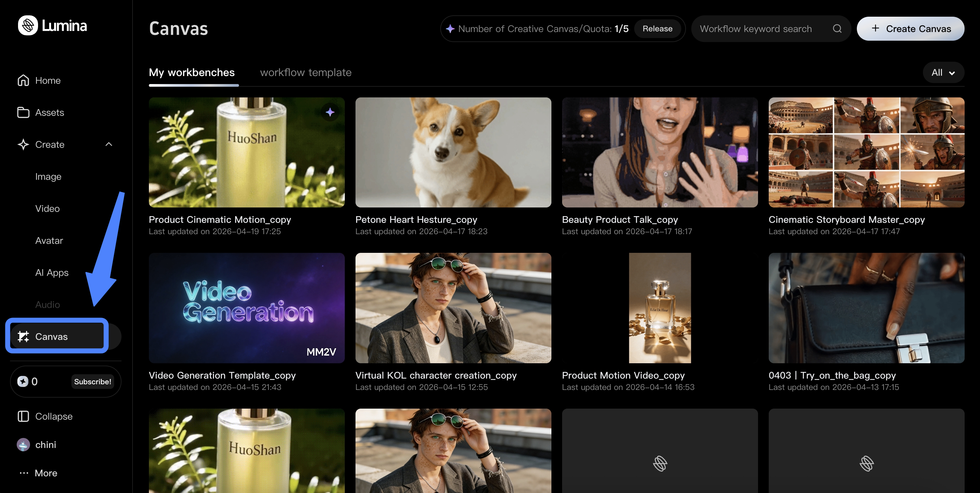980x493 pixels.
Task: Click the Collapse sidebar panel icon
Action: click(x=23, y=416)
